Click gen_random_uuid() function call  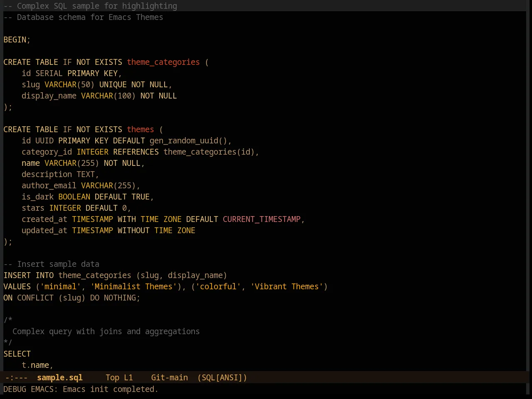coord(188,140)
